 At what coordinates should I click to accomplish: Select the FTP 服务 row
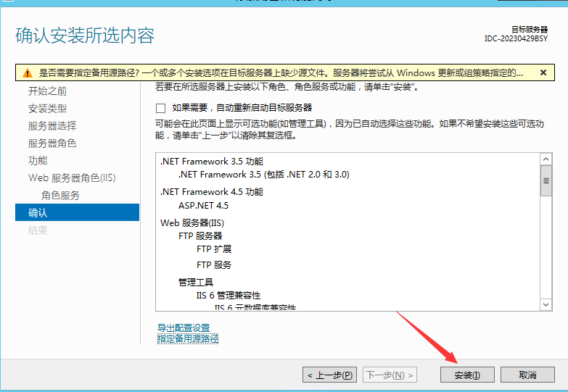pos(214,265)
